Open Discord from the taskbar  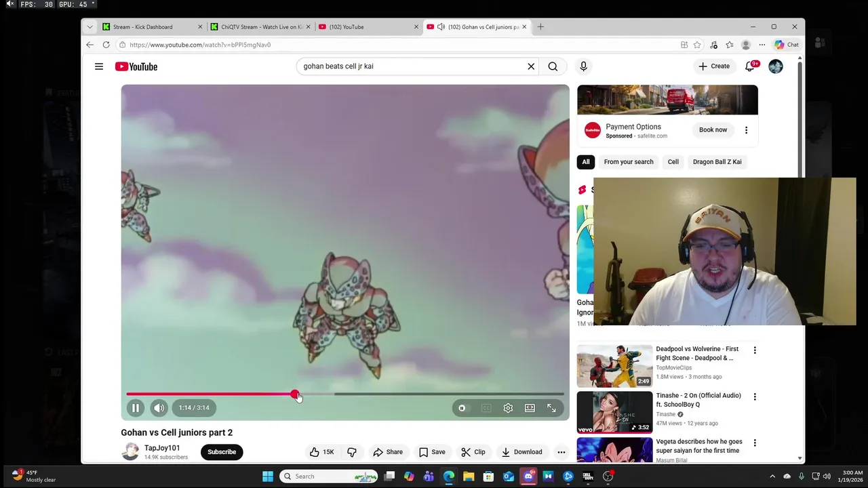528,476
